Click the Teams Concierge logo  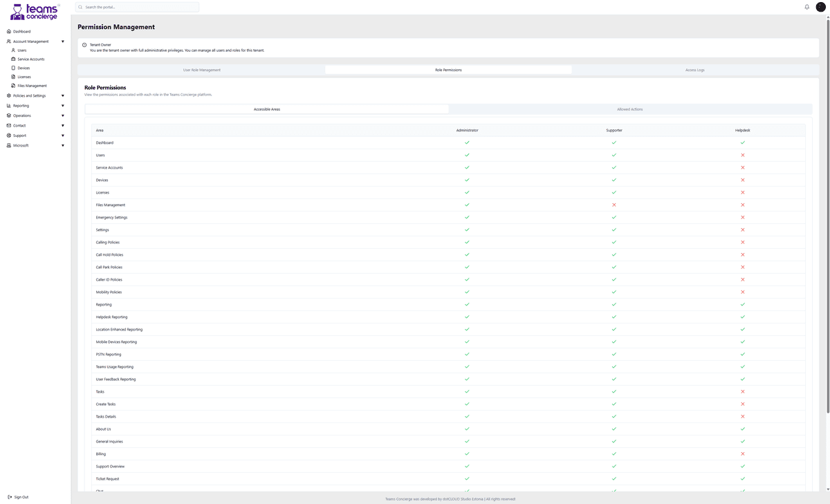[x=35, y=12]
